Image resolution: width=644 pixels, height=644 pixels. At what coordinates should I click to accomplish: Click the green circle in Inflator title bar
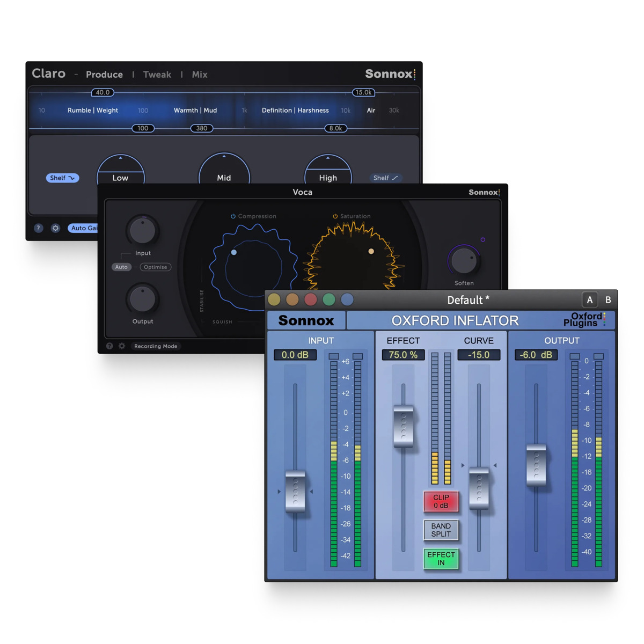point(329,299)
